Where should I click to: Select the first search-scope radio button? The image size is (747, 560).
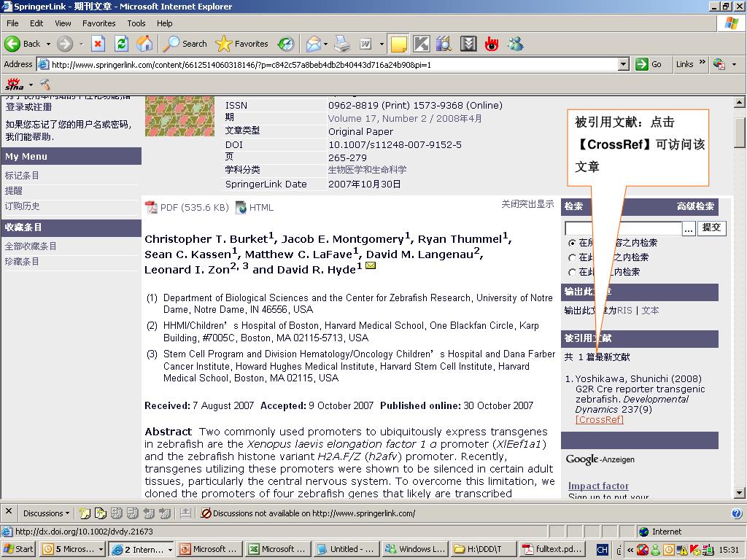tap(572, 243)
